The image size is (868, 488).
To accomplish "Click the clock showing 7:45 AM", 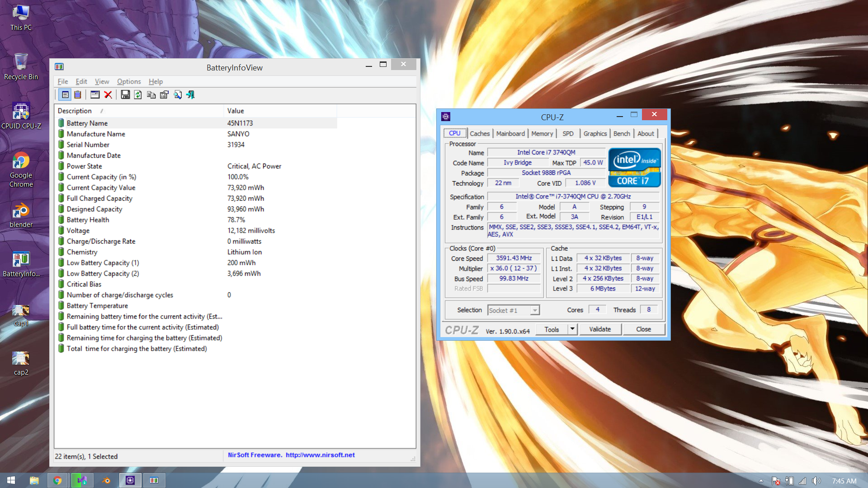I will pyautogui.click(x=844, y=481).
